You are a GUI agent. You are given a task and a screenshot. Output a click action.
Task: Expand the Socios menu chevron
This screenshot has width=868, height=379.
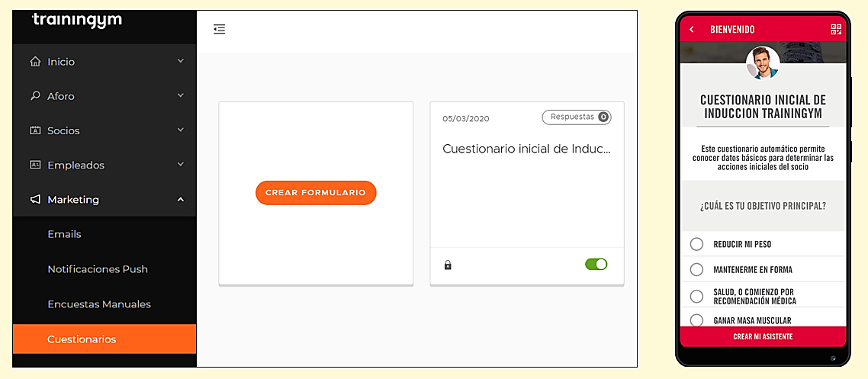coord(181,130)
